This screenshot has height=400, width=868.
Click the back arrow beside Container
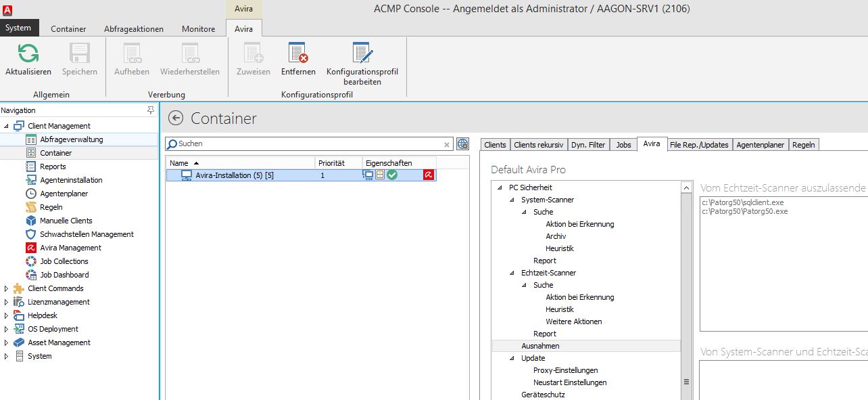point(176,118)
